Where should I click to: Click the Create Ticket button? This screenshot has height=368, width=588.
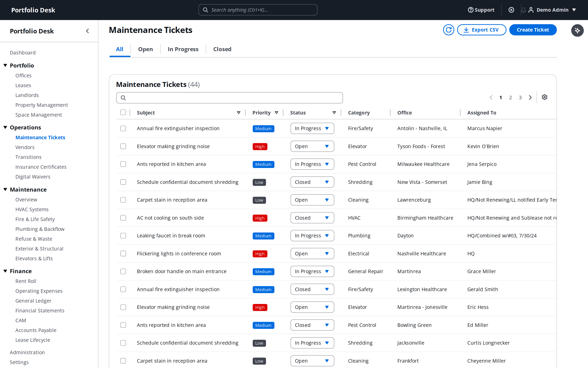pyautogui.click(x=533, y=30)
